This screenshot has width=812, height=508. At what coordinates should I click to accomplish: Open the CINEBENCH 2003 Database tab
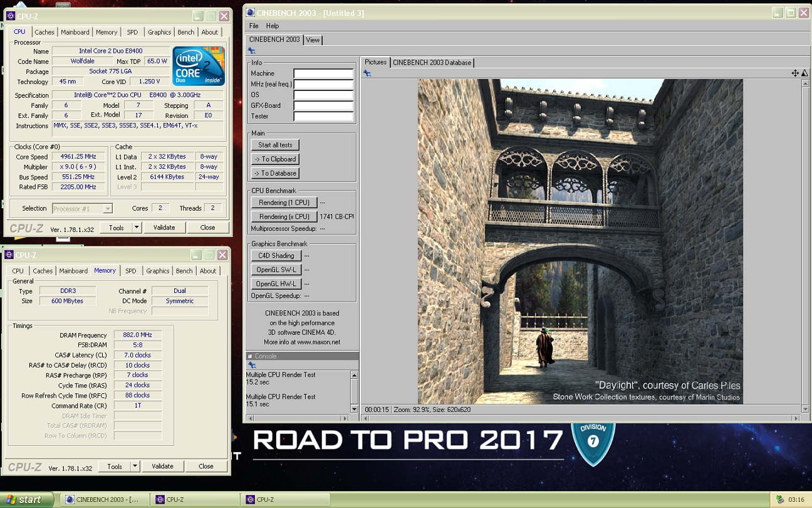(x=432, y=63)
